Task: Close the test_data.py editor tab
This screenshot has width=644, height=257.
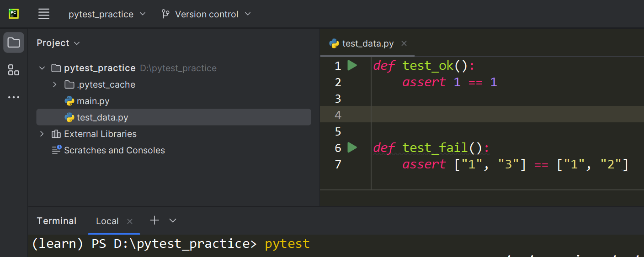Action: (404, 43)
